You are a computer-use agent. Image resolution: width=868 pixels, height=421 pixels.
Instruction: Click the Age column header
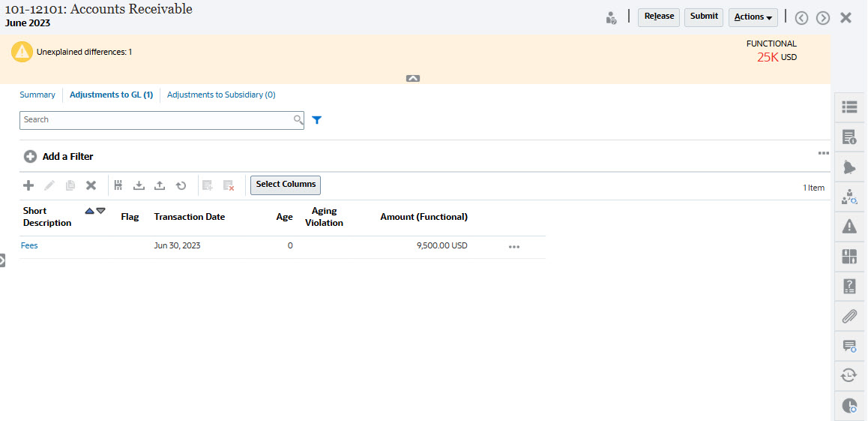point(285,217)
